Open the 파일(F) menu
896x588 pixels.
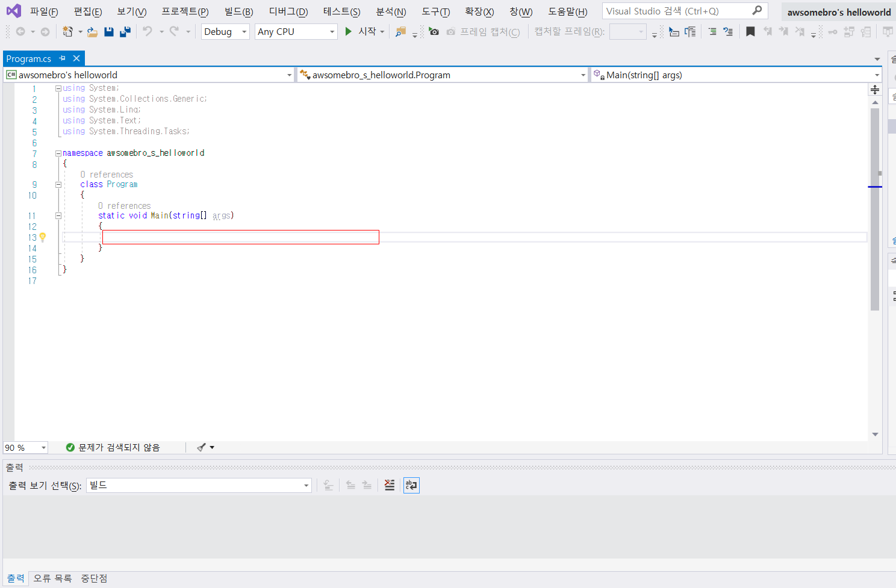pos(44,11)
